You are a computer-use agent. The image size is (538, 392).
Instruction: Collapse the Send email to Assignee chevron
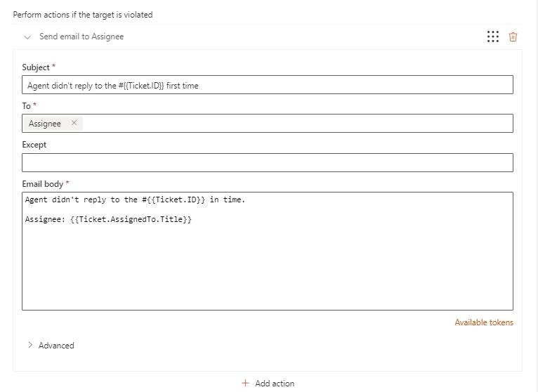pos(27,37)
